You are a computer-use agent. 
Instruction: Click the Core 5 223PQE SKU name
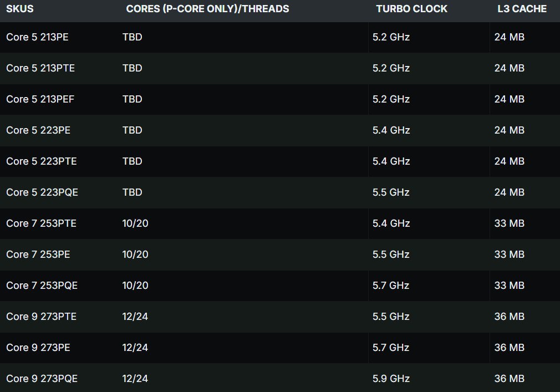point(42,192)
